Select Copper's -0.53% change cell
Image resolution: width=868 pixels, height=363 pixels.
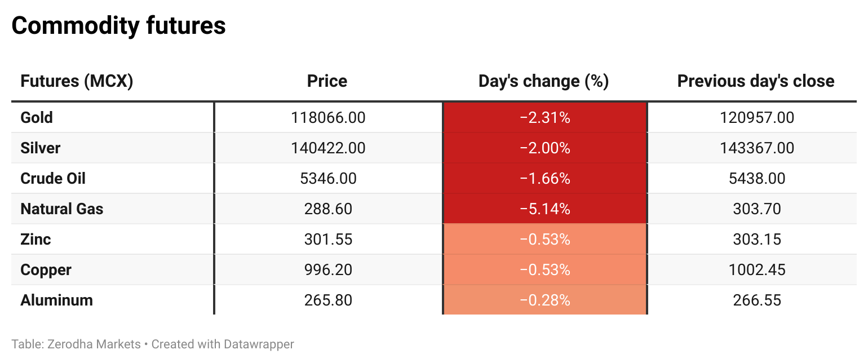544,270
